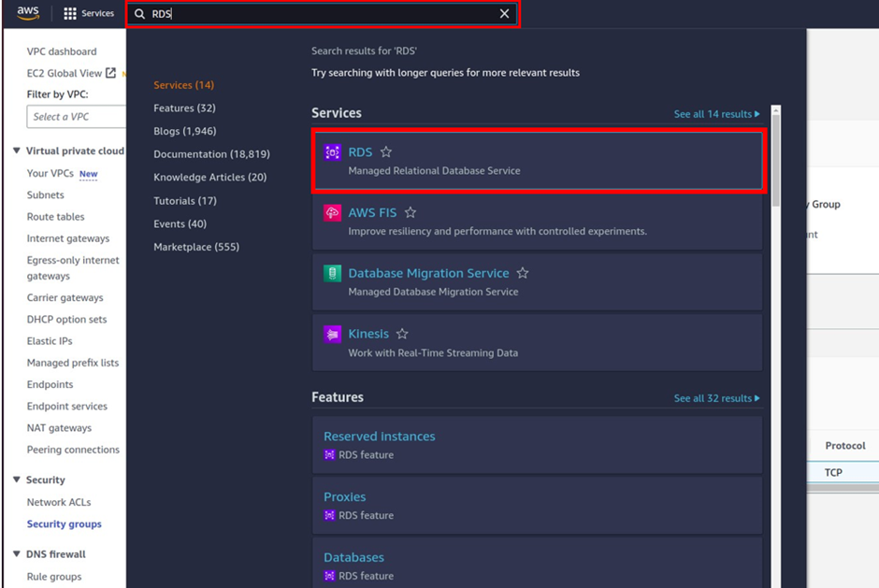The height and width of the screenshot is (588, 879).
Task: Open See all 14 results link
Action: tap(716, 114)
